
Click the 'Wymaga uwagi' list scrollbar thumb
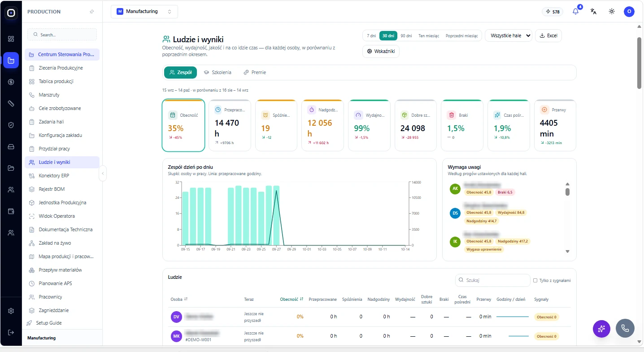point(567,192)
